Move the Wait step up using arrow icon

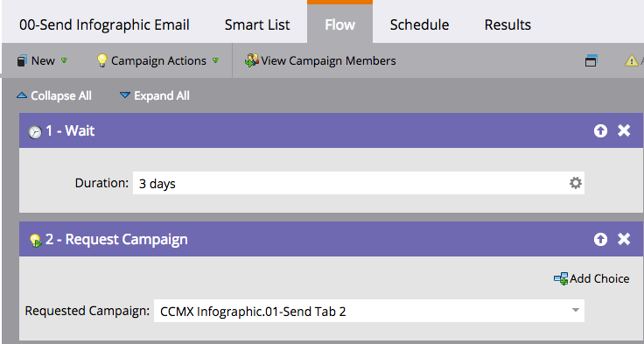tap(600, 131)
